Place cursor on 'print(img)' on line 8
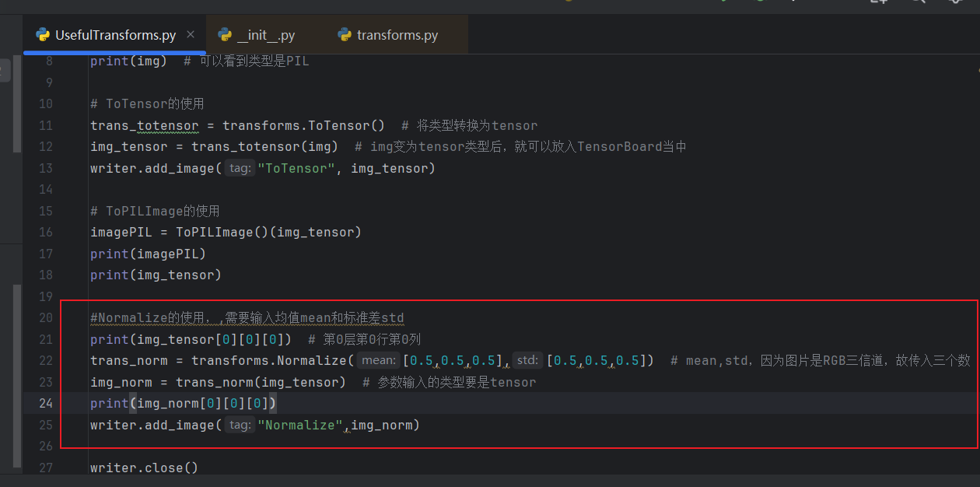Image resolution: width=980 pixels, height=487 pixels. (128, 61)
